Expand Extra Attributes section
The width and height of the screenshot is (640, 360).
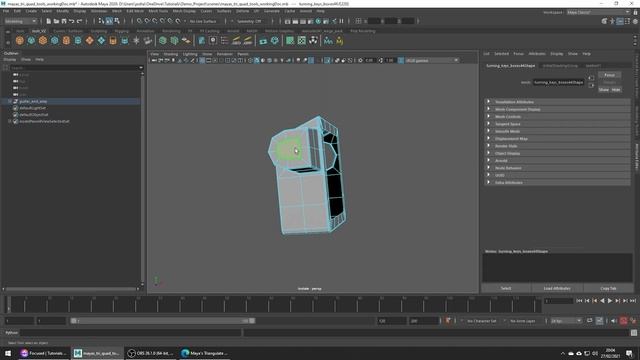click(x=556, y=182)
